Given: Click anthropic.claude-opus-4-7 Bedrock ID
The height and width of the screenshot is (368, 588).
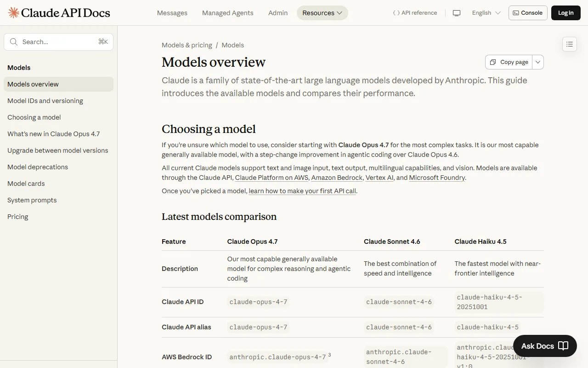Looking at the screenshot, I should click(x=277, y=357).
